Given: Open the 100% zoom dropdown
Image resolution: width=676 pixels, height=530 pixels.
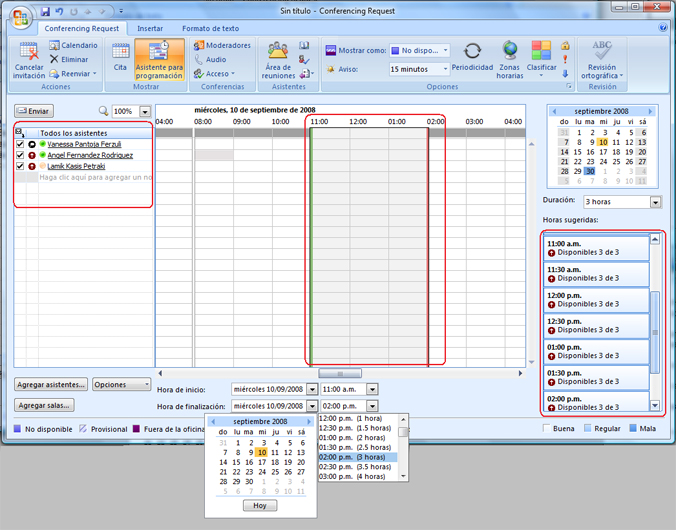Looking at the screenshot, I should [x=145, y=111].
